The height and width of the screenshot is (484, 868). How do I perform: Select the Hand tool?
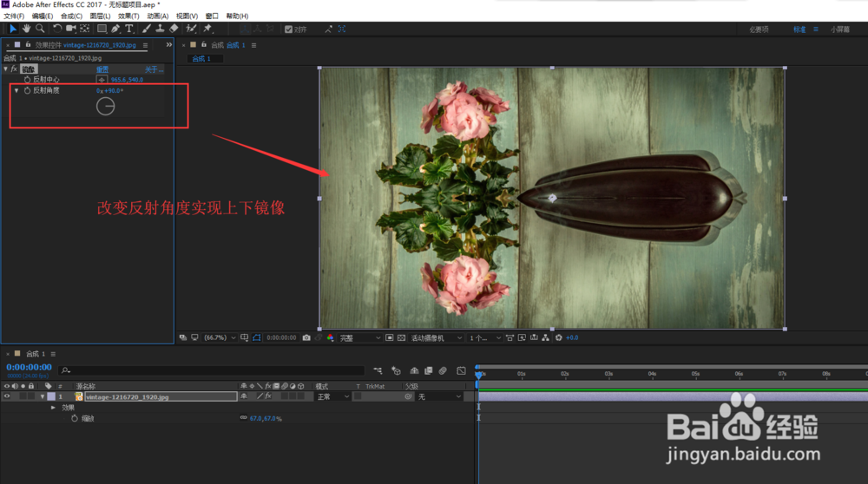coord(26,29)
